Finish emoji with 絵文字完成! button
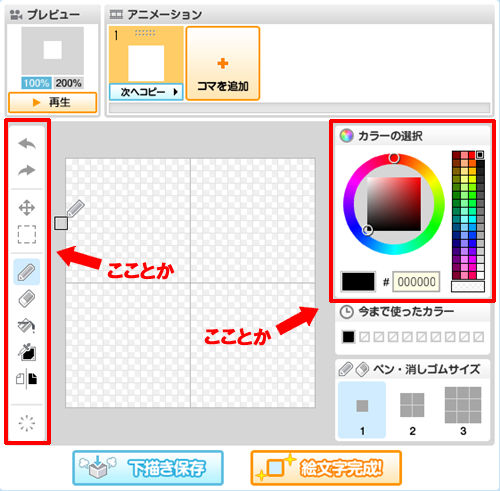500x491 pixels. pos(326,468)
